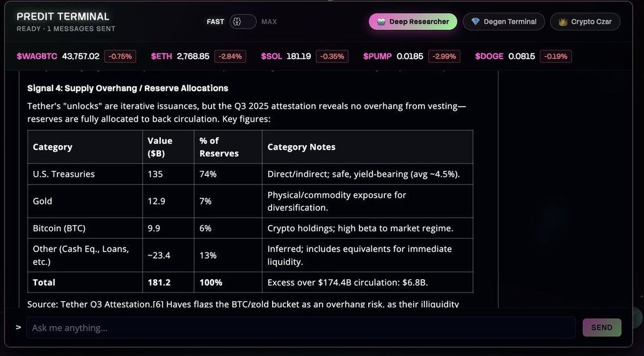Click the -0.75% change badge for WAGBTC

120,56
